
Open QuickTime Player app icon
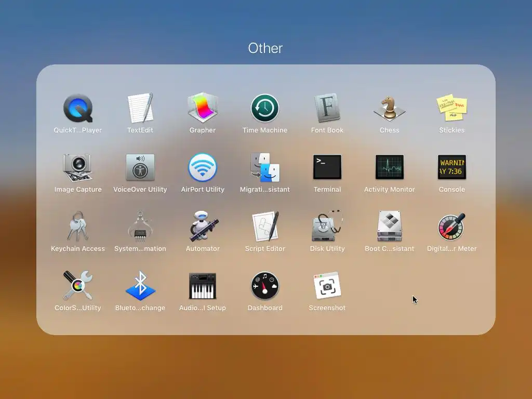coord(78,108)
